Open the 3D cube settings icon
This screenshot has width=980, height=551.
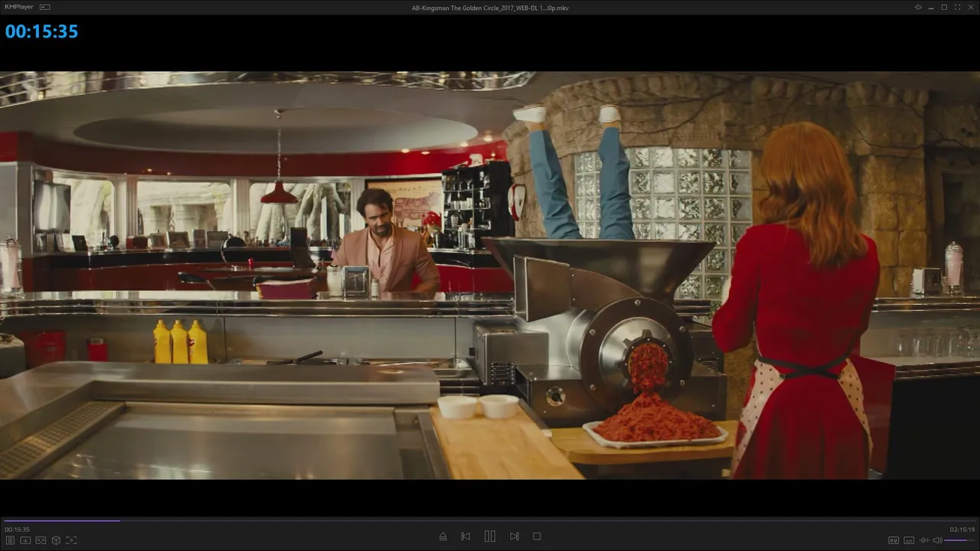[56, 540]
